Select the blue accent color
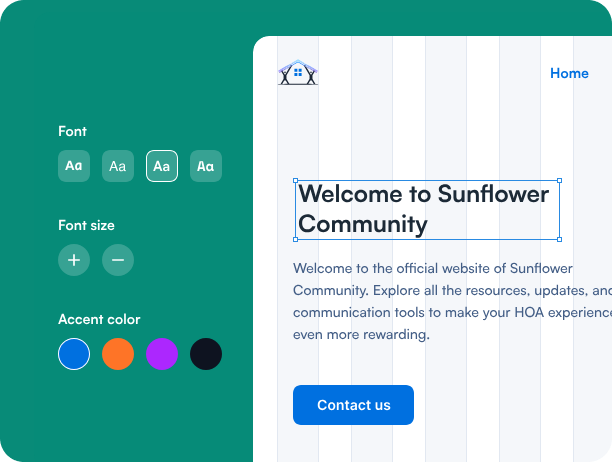The image size is (612, 462). point(74,354)
